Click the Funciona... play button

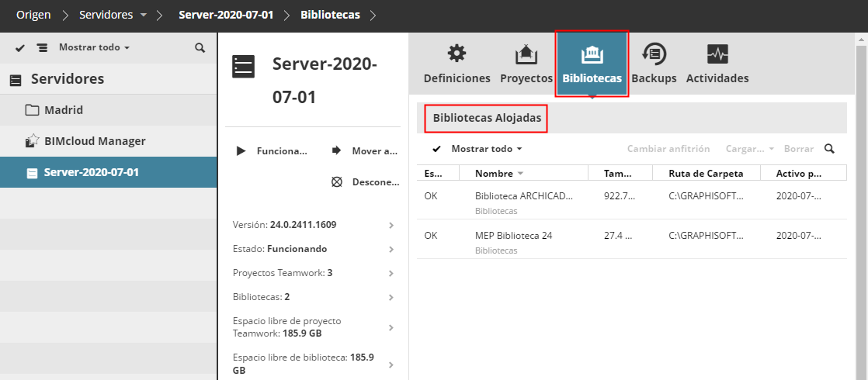(272, 151)
